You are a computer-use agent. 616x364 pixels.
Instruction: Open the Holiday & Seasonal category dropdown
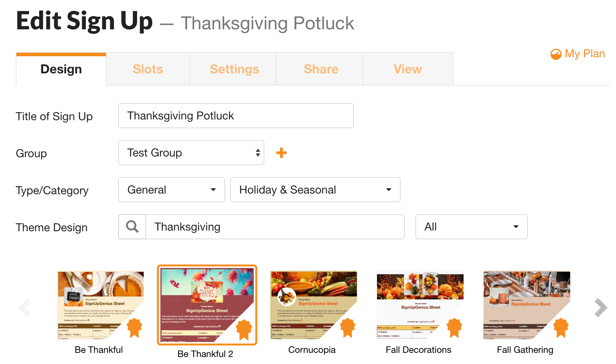pos(315,190)
